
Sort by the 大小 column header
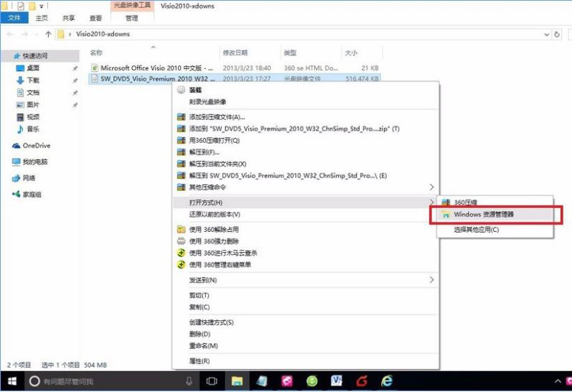coord(351,53)
